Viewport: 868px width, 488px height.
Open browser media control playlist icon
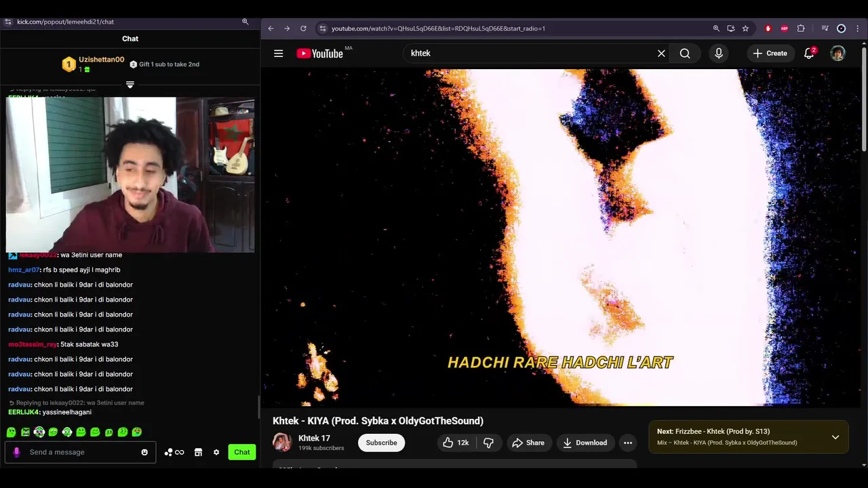[x=825, y=28]
